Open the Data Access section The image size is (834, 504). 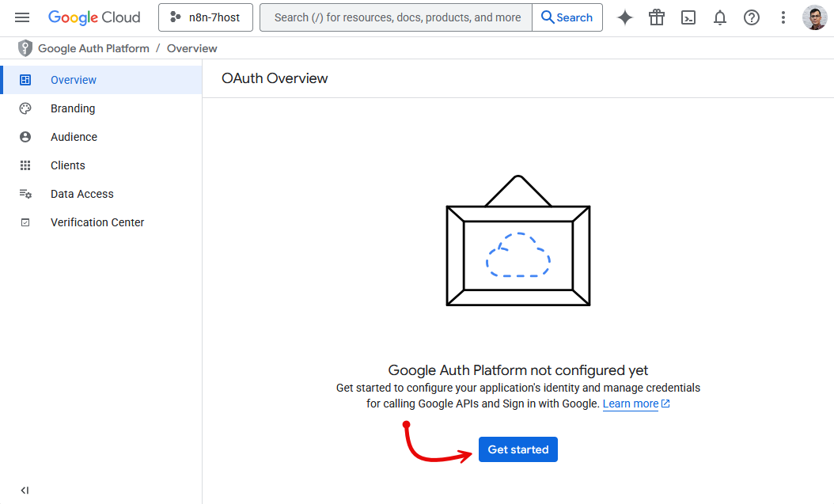[101, 194]
